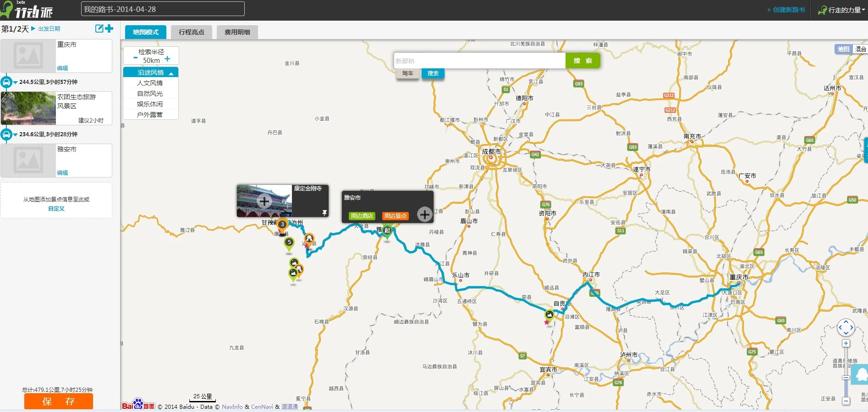Add 雅安市 using the popup plus icon
This screenshot has height=412, width=868.
[424, 214]
